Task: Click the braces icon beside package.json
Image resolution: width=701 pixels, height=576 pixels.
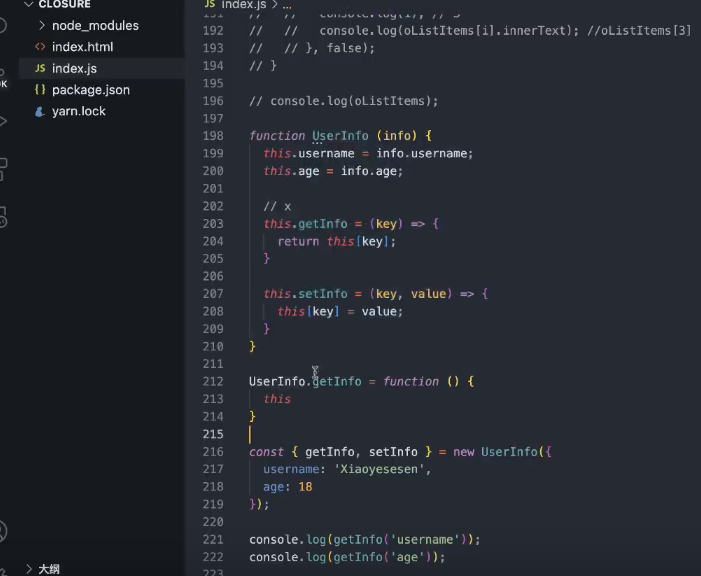Action: (x=40, y=89)
